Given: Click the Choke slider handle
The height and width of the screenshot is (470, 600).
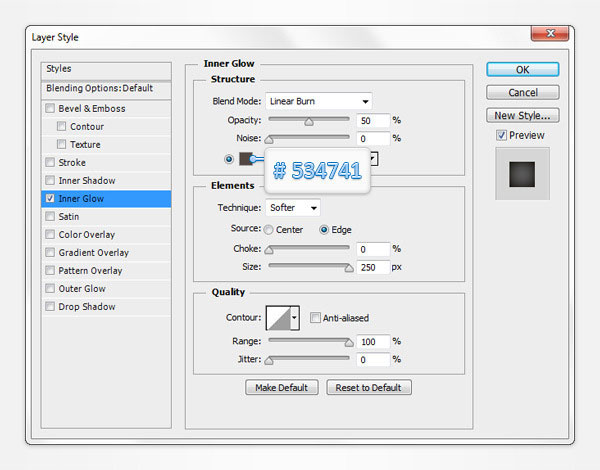Looking at the screenshot, I should [269, 250].
